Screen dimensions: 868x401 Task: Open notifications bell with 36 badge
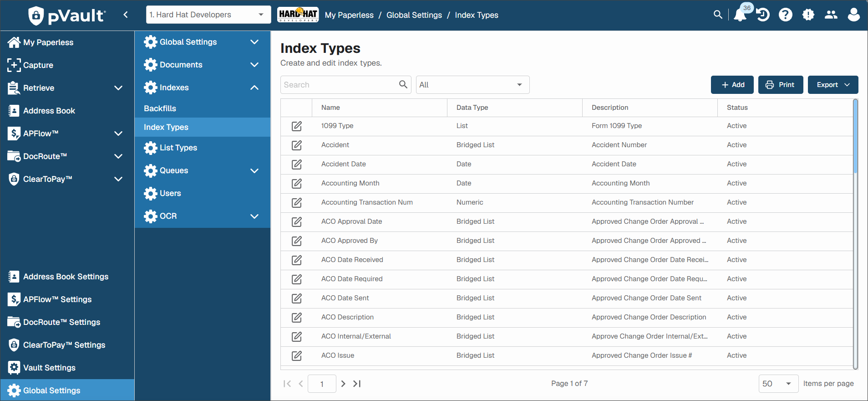[741, 14]
